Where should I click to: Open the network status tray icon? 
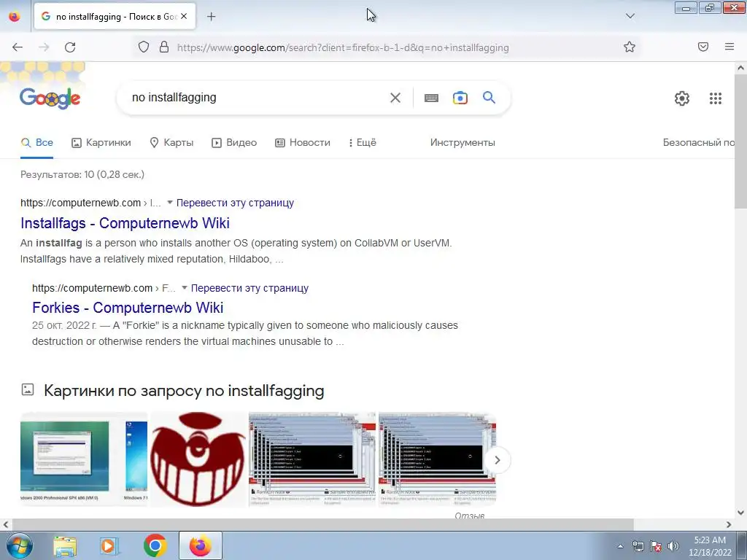coord(638,546)
